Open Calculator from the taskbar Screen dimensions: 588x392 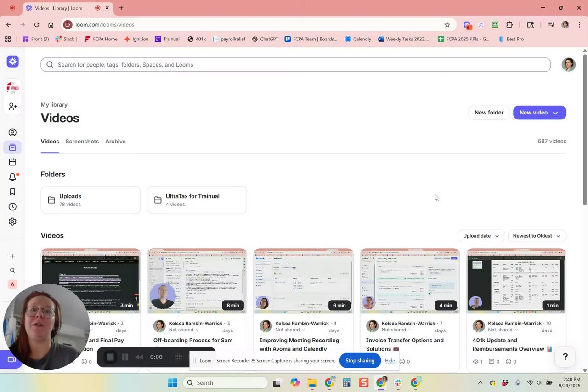[x=346, y=383]
